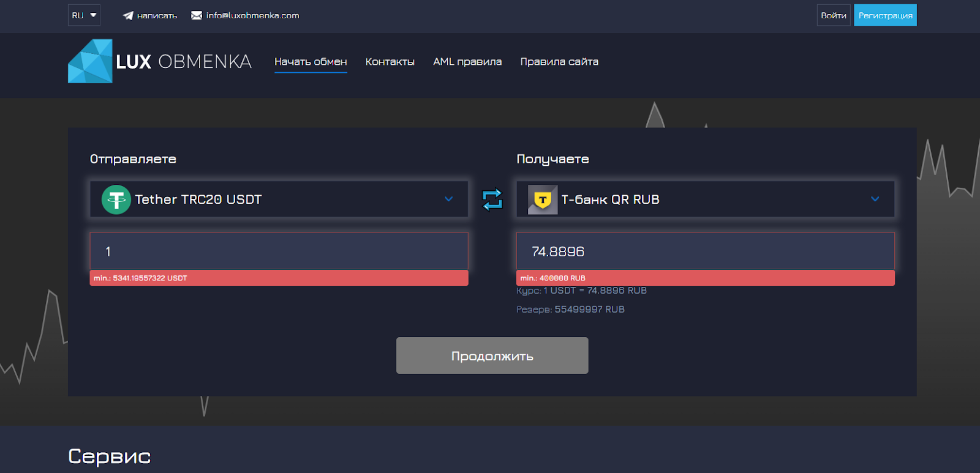This screenshot has width=980, height=473.
Task: Open the RU language selector
Action: 84,15
